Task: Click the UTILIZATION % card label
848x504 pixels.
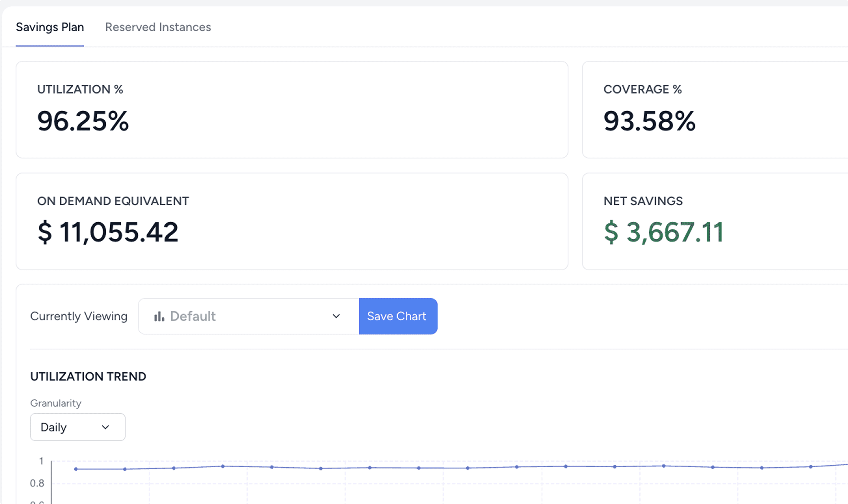Action: [x=80, y=89]
